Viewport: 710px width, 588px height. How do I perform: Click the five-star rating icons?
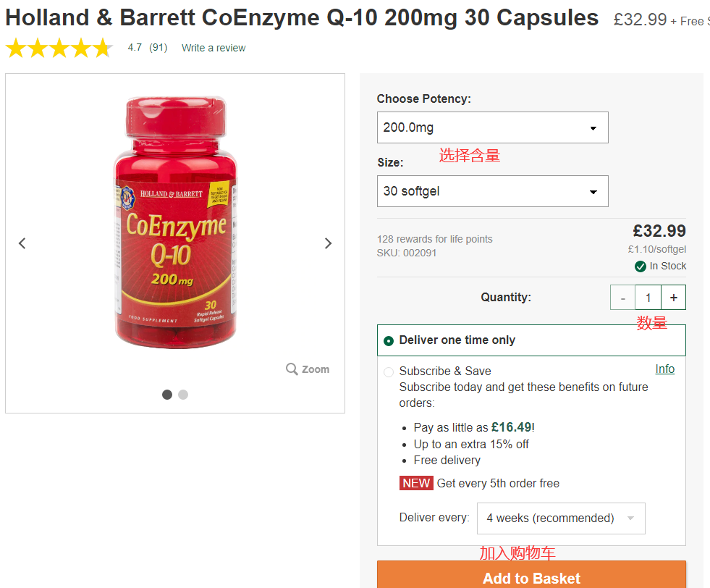point(59,49)
